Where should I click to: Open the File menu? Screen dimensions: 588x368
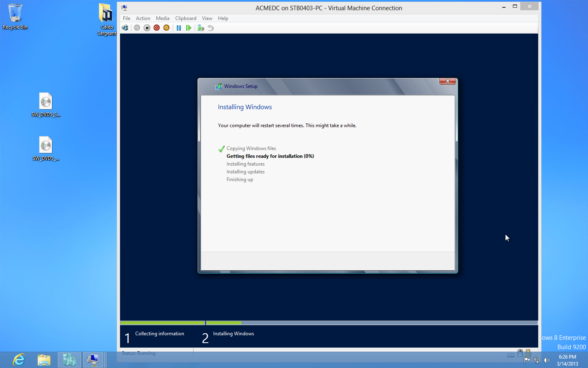tap(127, 18)
